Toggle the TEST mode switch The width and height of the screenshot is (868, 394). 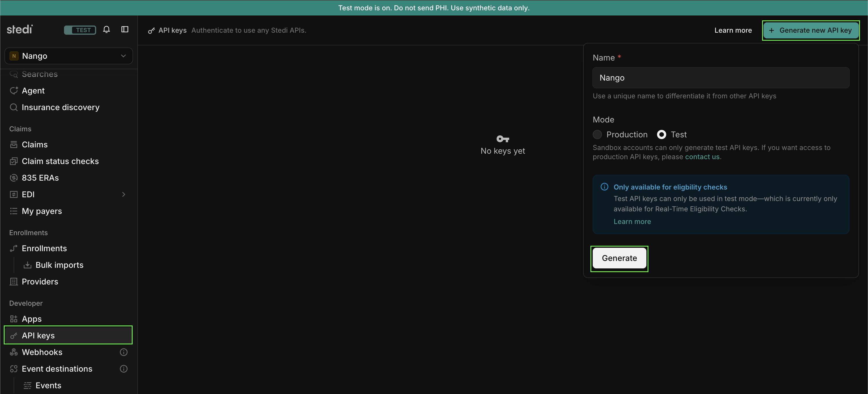point(80,30)
